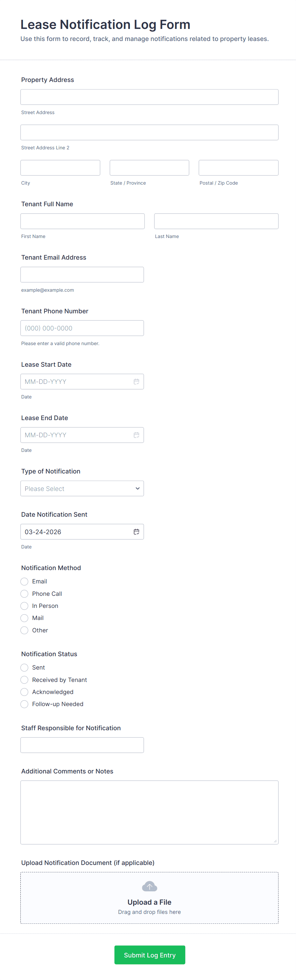Select the Phone Call radio option
This screenshot has width=296, height=980.
point(25,594)
